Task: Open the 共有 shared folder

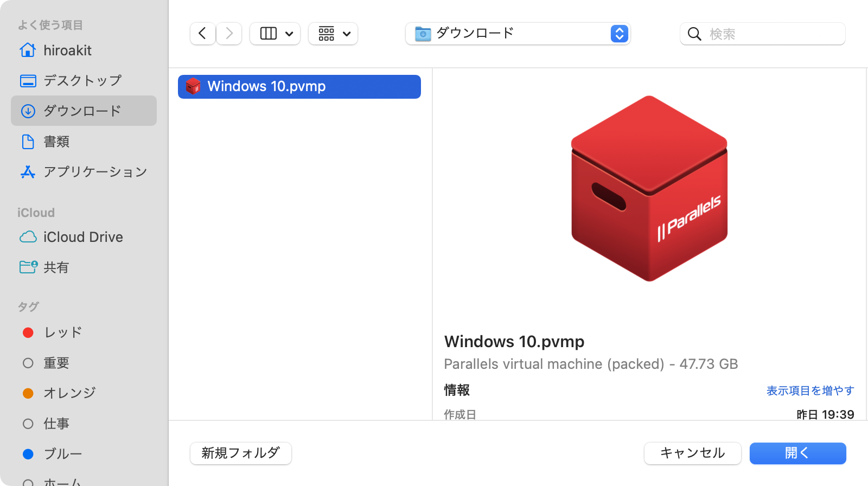Action: tap(56, 267)
